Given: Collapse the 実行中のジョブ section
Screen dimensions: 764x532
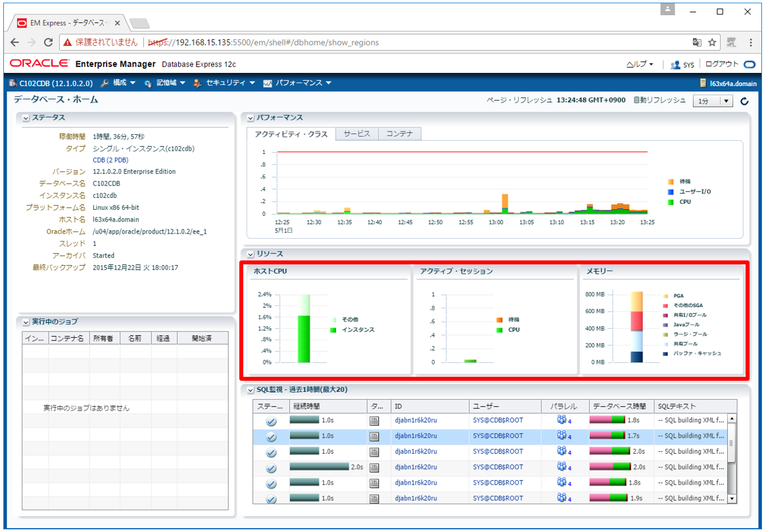Looking at the screenshot, I should pyautogui.click(x=26, y=322).
